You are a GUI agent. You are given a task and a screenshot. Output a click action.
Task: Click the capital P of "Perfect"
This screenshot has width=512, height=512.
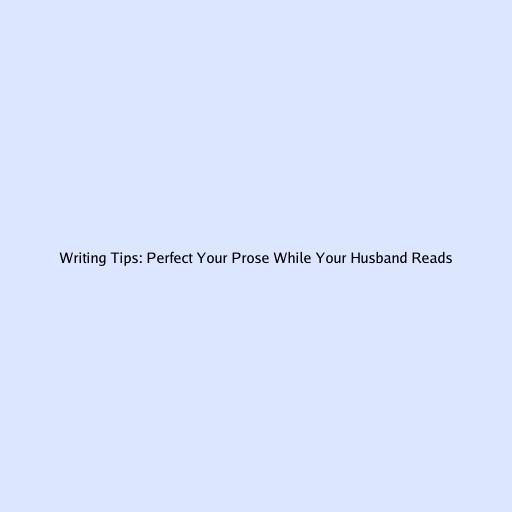151,258
